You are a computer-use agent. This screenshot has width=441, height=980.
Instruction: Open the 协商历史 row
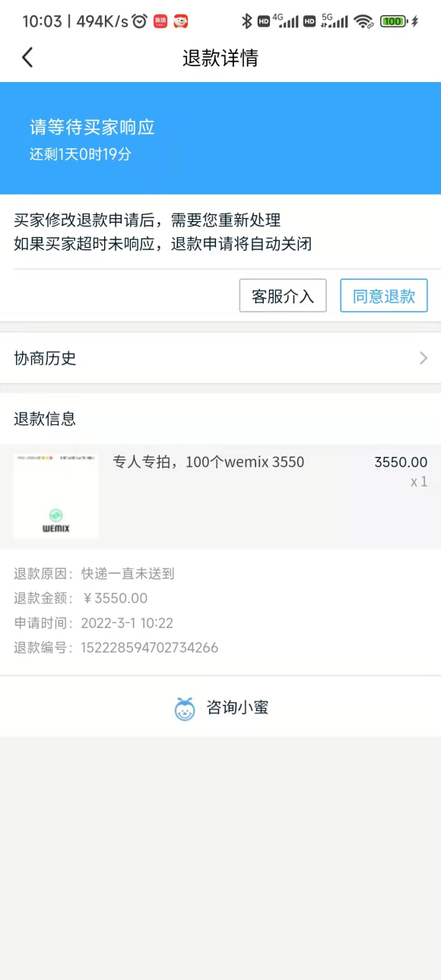(x=220, y=358)
